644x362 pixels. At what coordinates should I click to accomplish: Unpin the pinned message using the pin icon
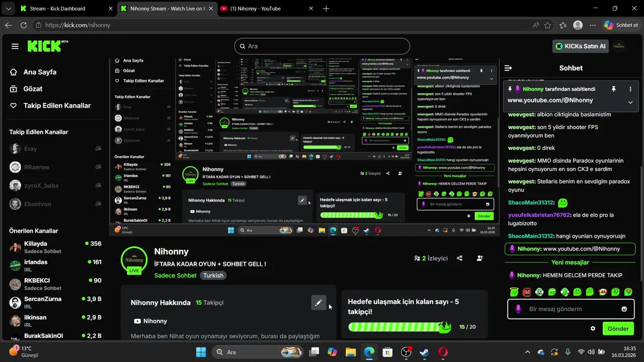click(x=613, y=89)
